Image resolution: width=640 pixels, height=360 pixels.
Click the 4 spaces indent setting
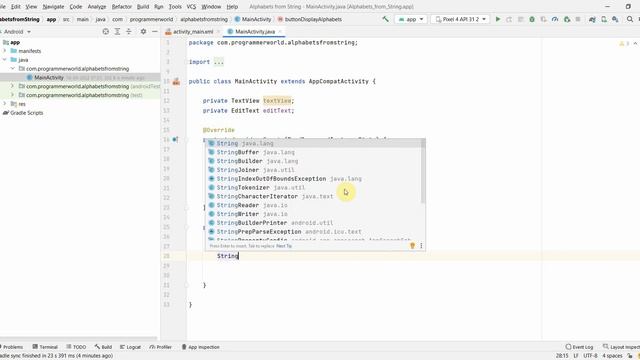coord(612,356)
